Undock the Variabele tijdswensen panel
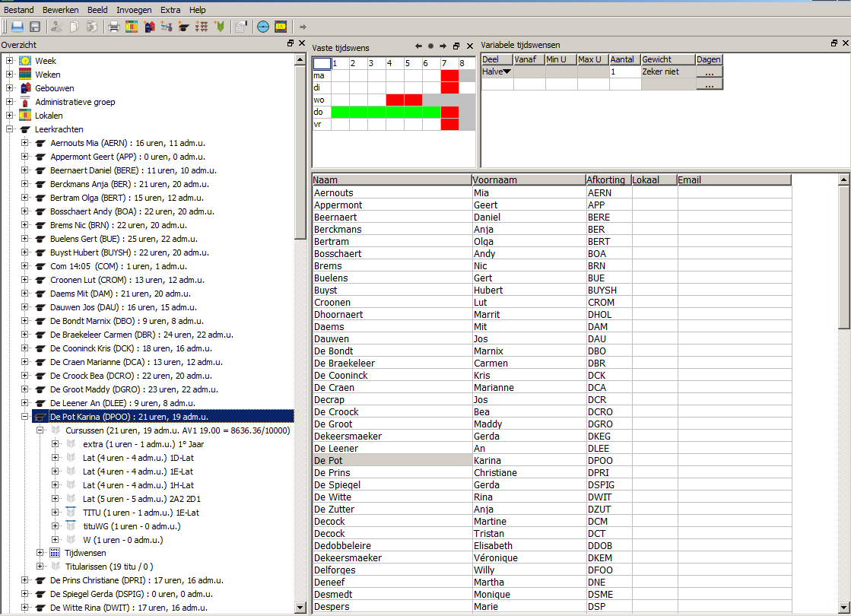This screenshot has height=616, width=851. [x=834, y=43]
